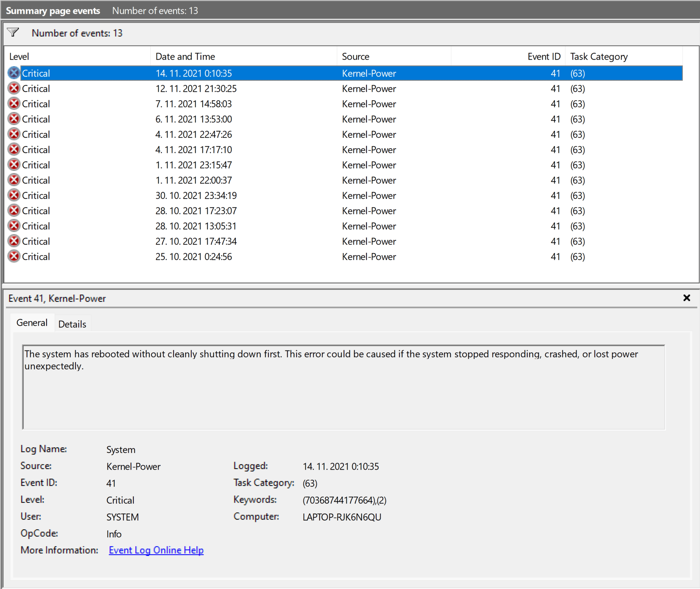Image resolution: width=700 pixels, height=589 pixels.
Task: Select the General tab
Action: (x=32, y=323)
